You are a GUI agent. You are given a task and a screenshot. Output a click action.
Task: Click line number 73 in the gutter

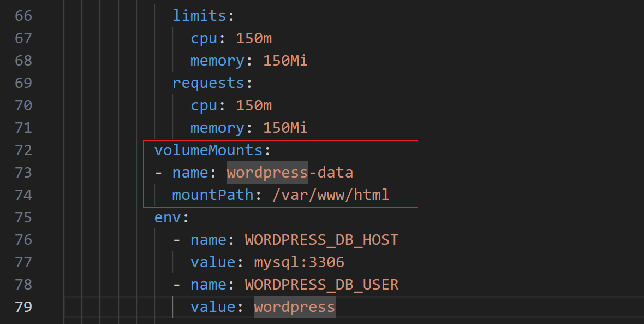tap(23, 173)
